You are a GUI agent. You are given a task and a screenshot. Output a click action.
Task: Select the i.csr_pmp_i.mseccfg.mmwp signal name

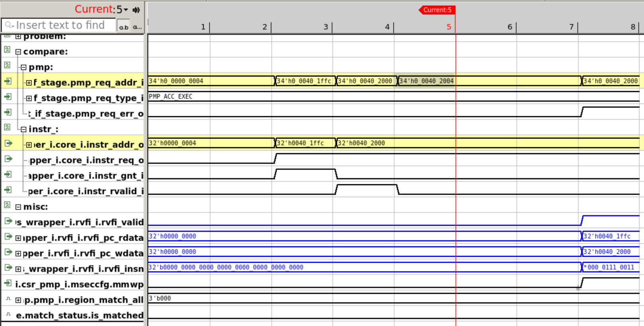click(x=79, y=285)
